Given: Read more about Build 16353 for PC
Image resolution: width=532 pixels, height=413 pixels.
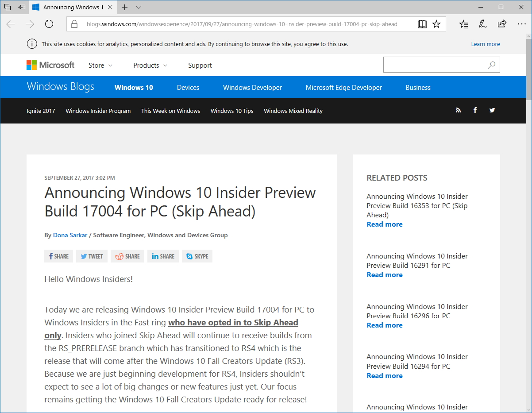Looking at the screenshot, I should [384, 224].
